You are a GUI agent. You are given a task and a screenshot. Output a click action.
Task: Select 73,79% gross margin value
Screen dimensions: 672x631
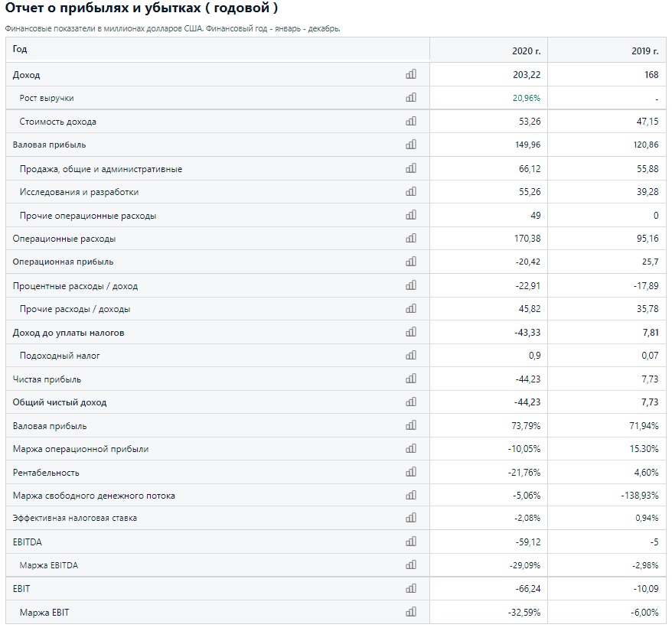point(527,426)
